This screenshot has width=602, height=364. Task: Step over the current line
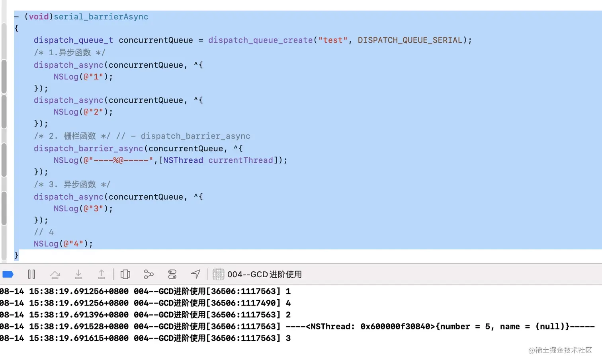55,274
